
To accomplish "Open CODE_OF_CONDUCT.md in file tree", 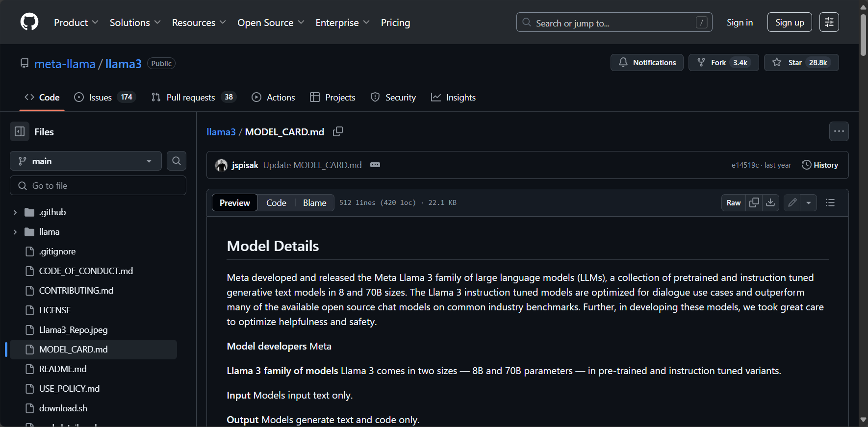I will 86,271.
